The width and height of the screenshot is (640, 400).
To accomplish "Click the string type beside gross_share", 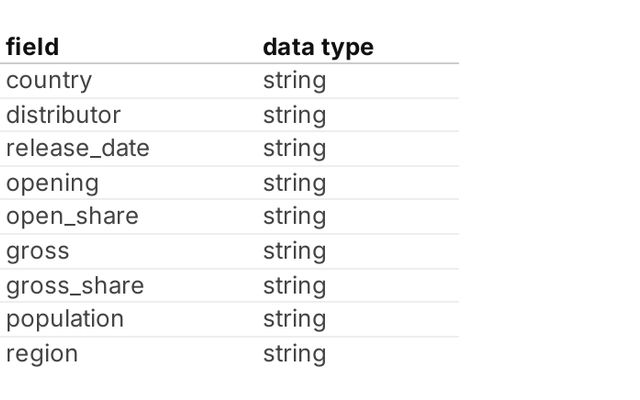I will [x=294, y=286].
